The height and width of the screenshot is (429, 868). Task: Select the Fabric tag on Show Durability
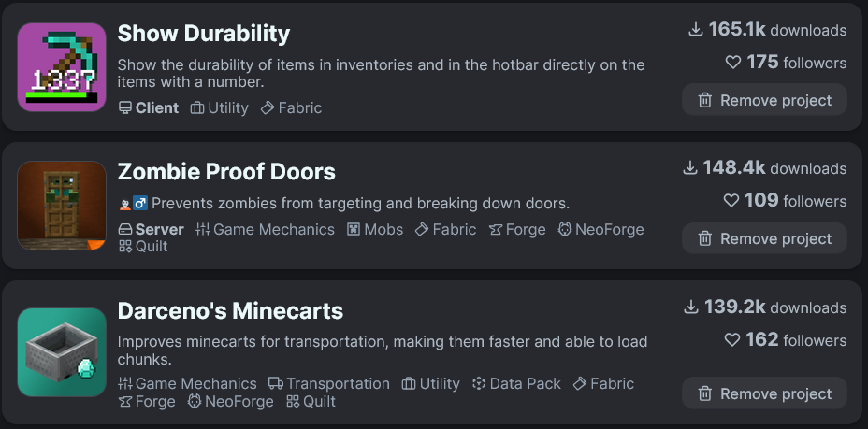(x=291, y=107)
